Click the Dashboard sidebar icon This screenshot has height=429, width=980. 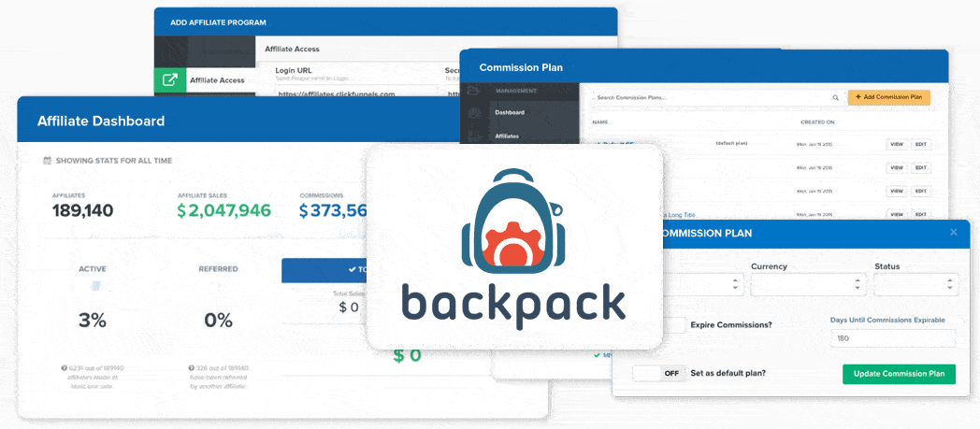tap(474, 113)
